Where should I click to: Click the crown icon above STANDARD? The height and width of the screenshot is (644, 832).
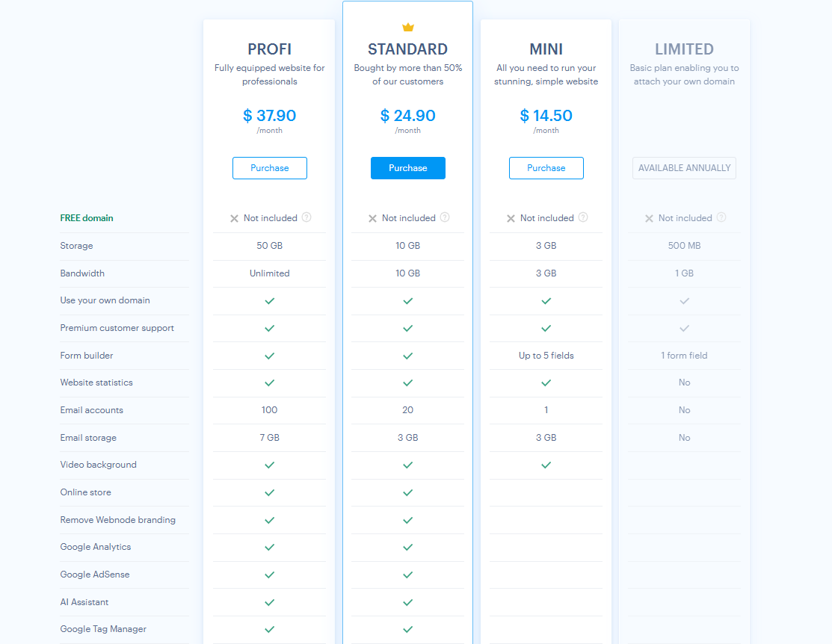pyautogui.click(x=408, y=27)
